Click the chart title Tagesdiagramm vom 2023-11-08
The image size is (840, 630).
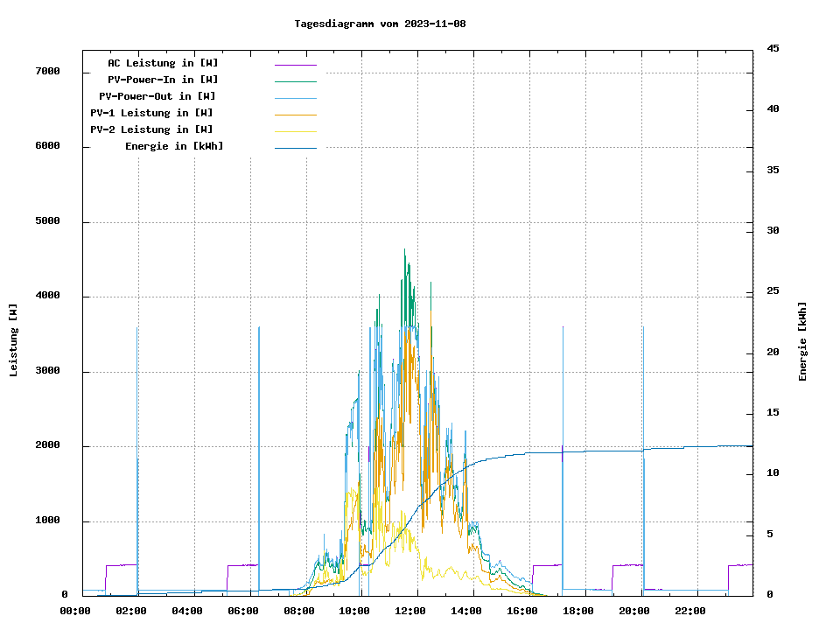(380, 24)
